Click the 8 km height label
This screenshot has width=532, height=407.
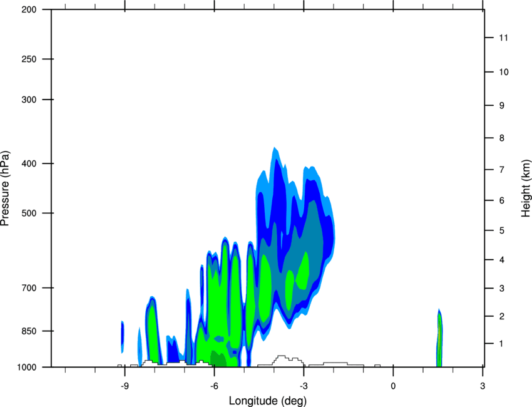[502, 138]
